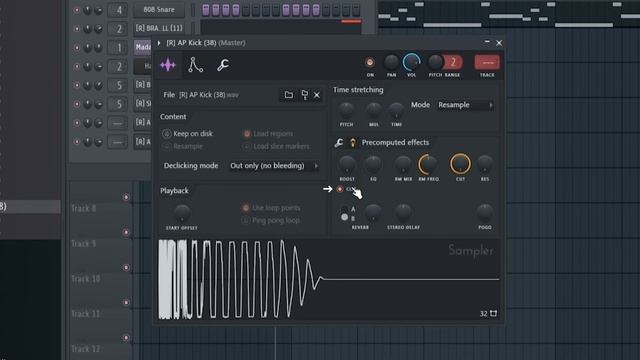Click the channel VOL knob

click(411, 62)
